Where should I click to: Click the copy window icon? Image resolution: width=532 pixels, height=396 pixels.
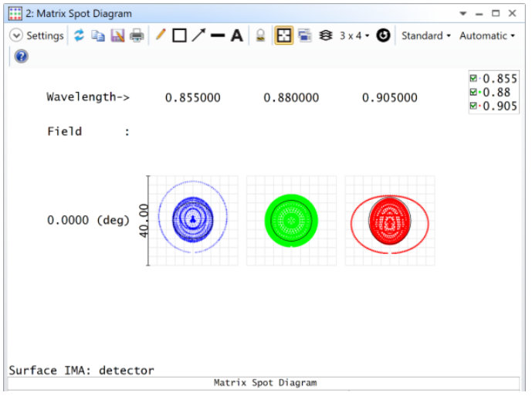(98, 36)
